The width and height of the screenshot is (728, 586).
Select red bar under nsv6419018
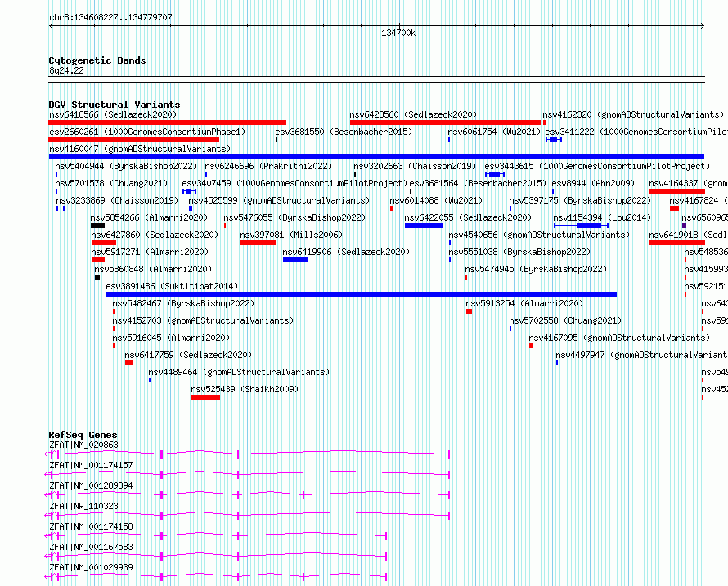(x=677, y=243)
